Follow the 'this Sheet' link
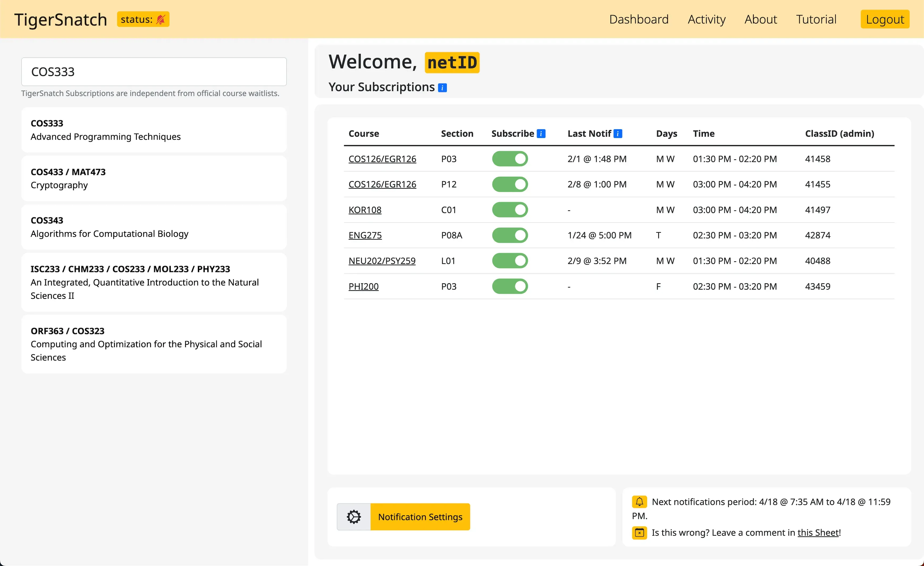924x566 pixels. [x=818, y=532]
